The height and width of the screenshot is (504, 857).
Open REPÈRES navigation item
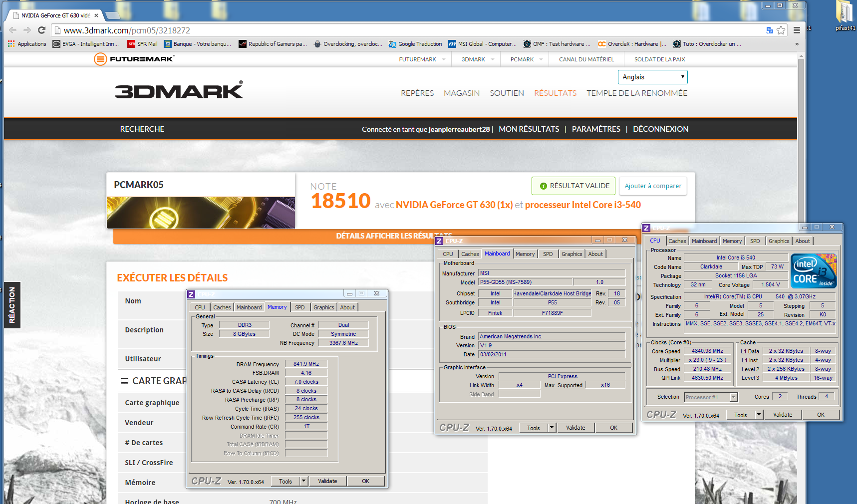tap(417, 93)
